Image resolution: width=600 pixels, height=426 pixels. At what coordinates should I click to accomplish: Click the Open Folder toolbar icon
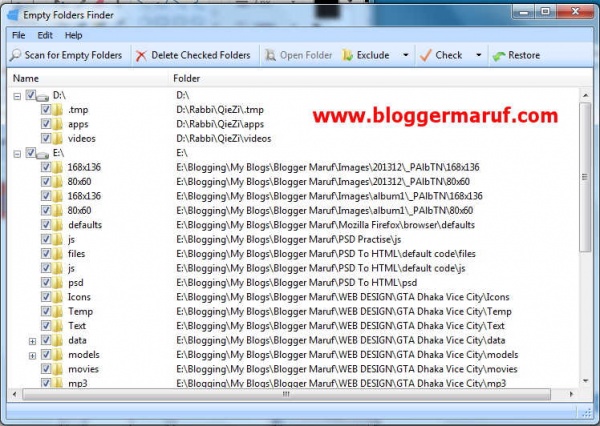pos(271,55)
